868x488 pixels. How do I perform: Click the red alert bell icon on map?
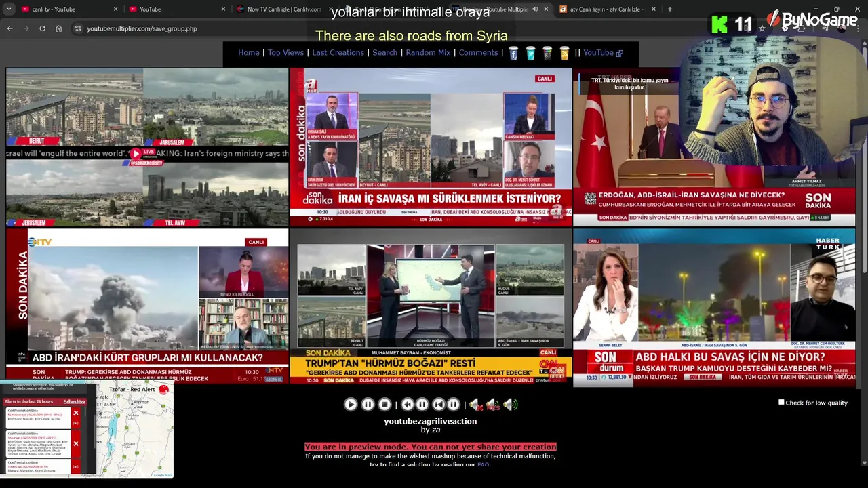pyautogui.click(x=163, y=389)
